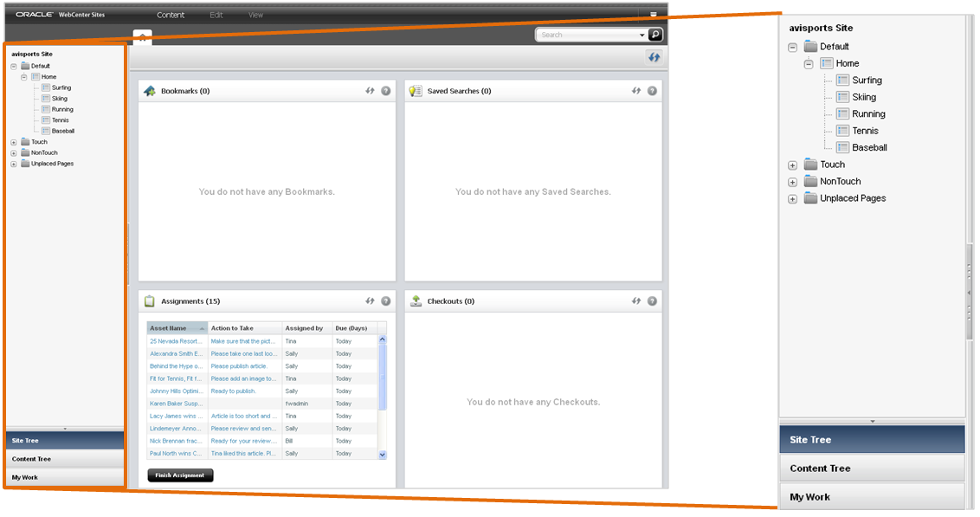980x517 pixels.
Task: Refresh the Checkouts widget
Action: click(636, 301)
